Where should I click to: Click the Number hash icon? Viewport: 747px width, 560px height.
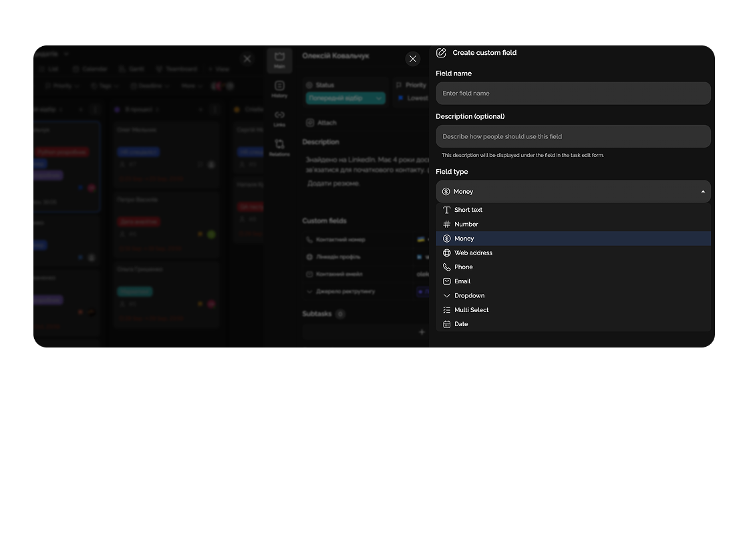447,225
